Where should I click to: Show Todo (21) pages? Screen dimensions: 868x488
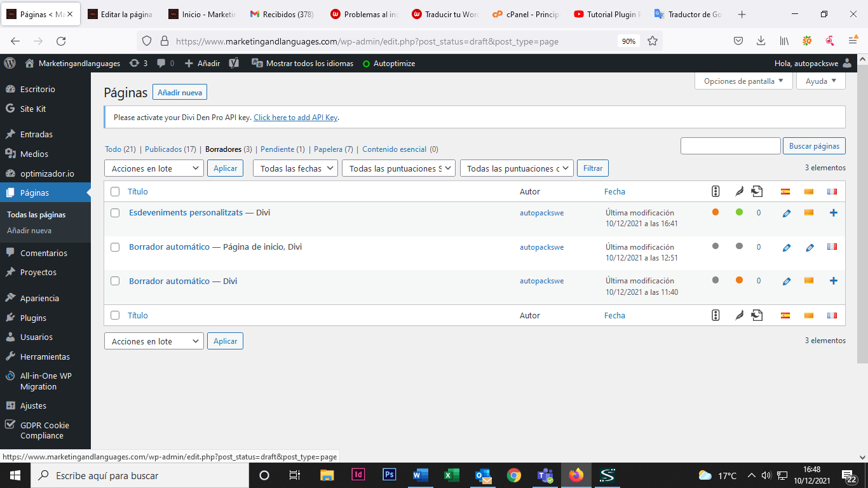pos(120,149)
